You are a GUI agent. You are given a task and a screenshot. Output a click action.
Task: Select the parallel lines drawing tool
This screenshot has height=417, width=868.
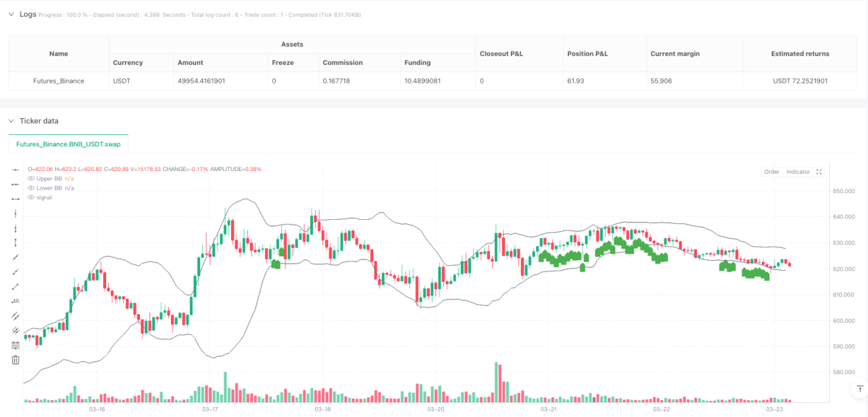coord(16,315)
